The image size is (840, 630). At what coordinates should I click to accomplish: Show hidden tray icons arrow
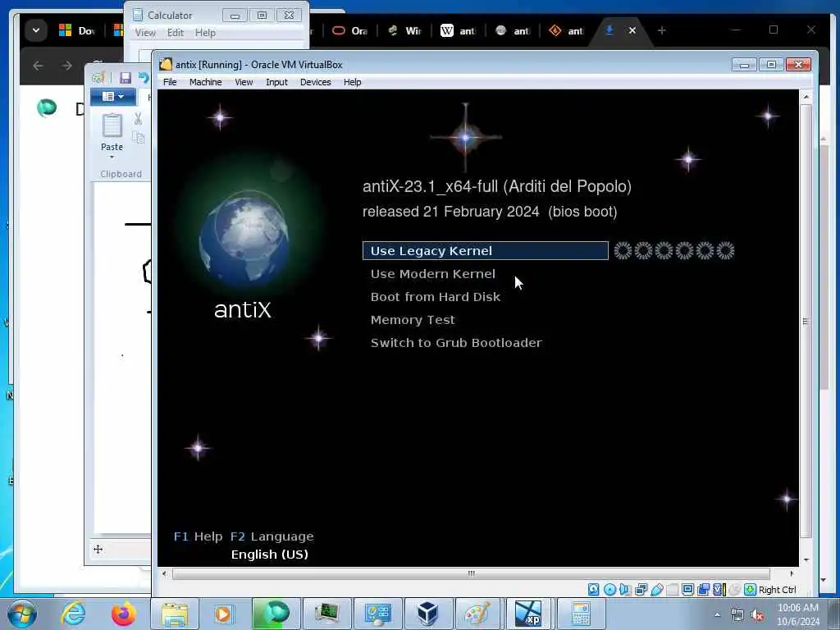717,615
